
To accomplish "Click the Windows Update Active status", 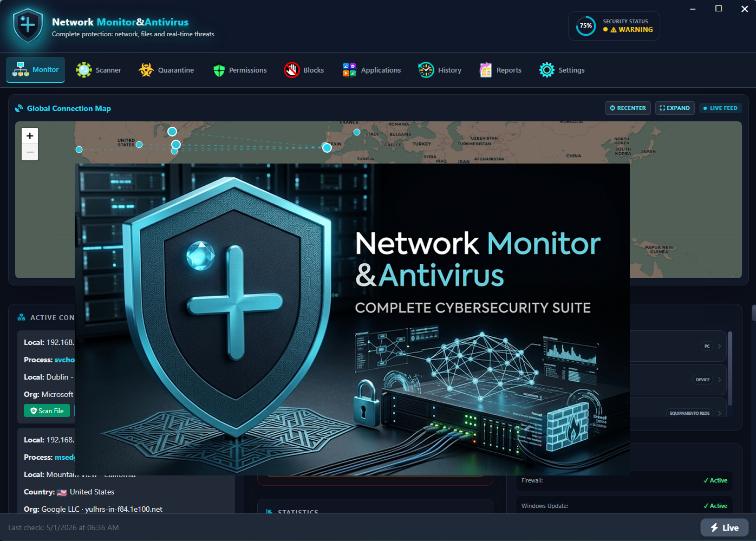I will [715, 506].
